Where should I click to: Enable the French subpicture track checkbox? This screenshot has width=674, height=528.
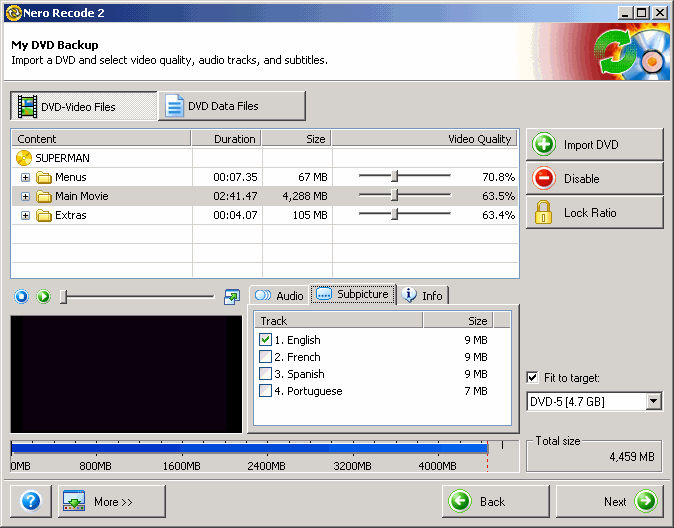click(x=265, y=357)
